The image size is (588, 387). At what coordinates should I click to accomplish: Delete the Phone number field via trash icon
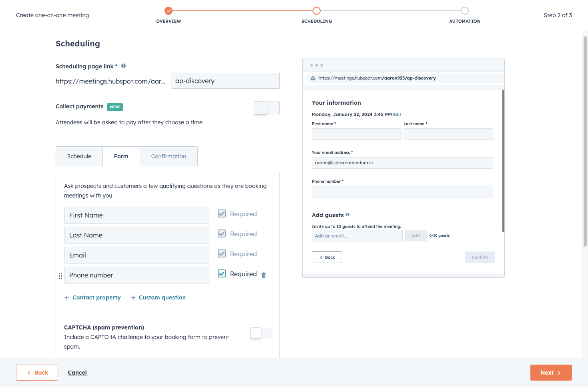pos(263,275)
